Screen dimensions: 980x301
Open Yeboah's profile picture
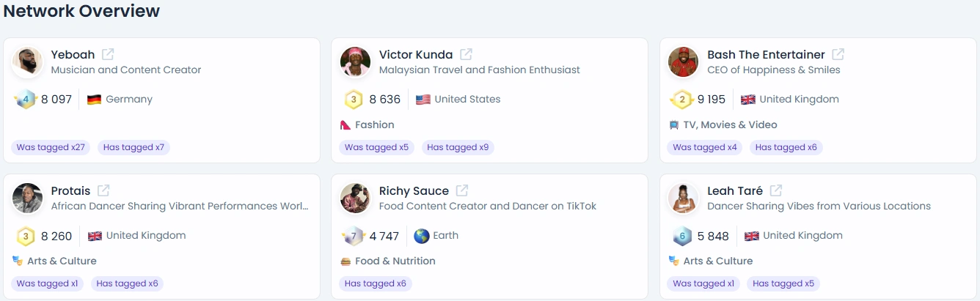coord(27,62)
